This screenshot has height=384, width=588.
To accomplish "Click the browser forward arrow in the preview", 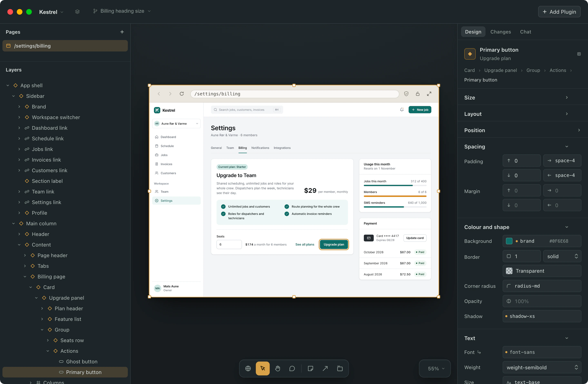I will (170, 94).
